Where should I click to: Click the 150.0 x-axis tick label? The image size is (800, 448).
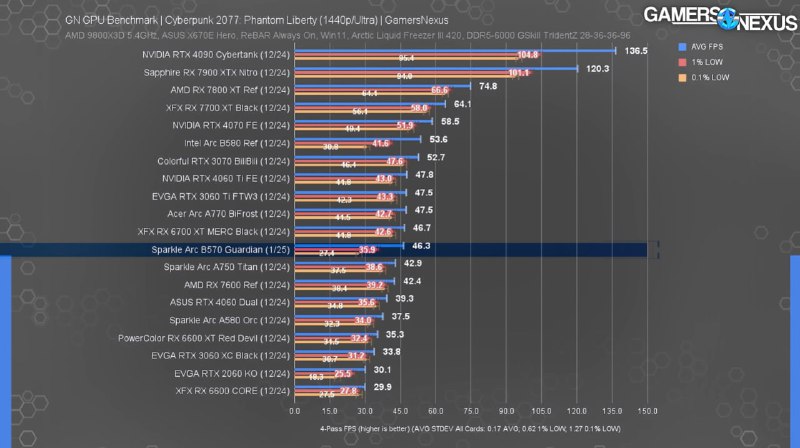647,411
